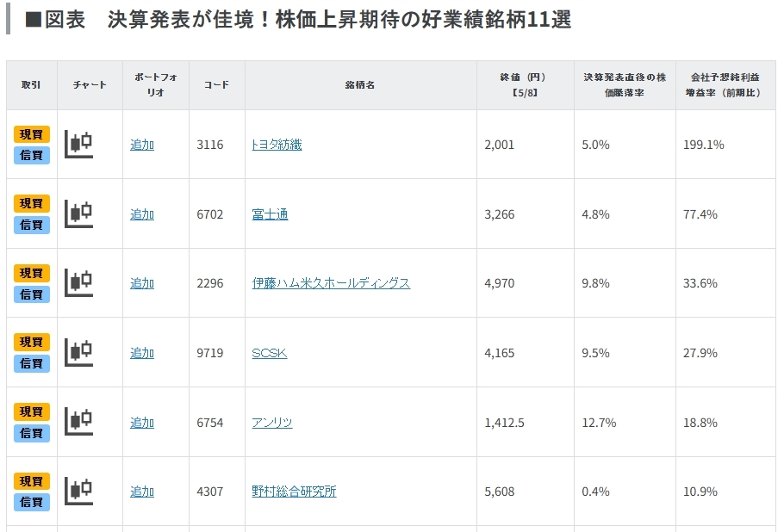Click the 9.8% price change value
This screenshot has height=532, width=784.
click(595, 283)
